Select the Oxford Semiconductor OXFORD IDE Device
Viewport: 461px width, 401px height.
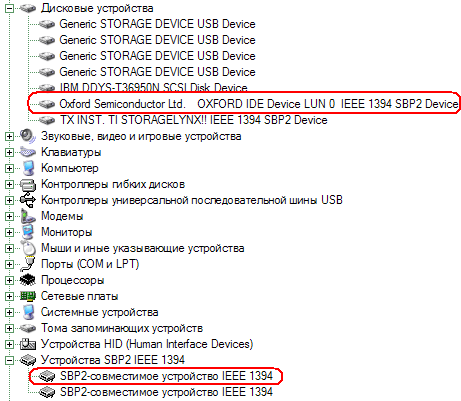[259, 104]
